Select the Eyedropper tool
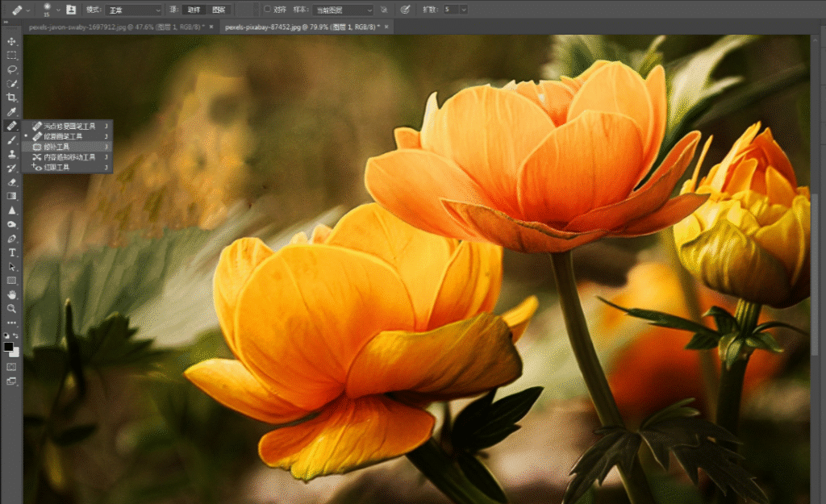The image size is (826, 504). [x=11, y=111]
